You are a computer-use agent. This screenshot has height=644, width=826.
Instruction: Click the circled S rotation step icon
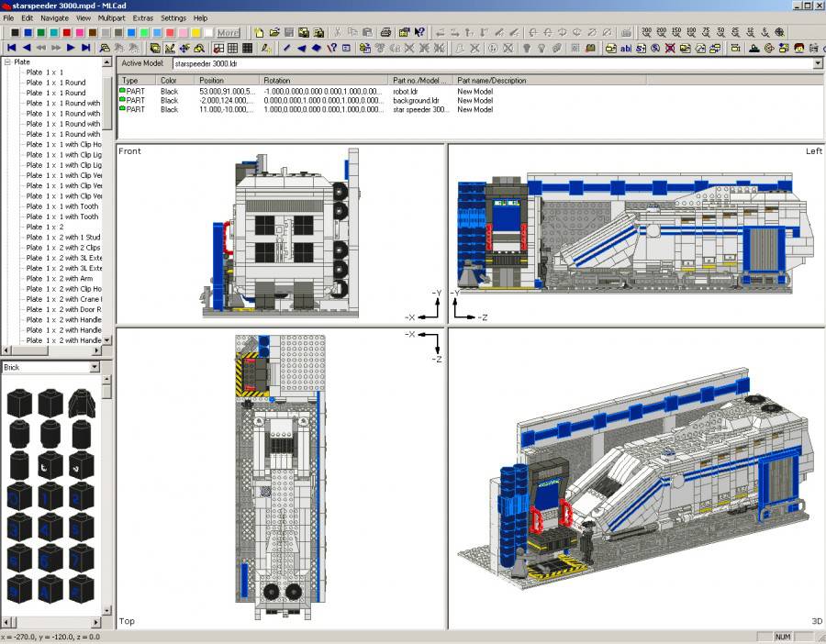655,48
